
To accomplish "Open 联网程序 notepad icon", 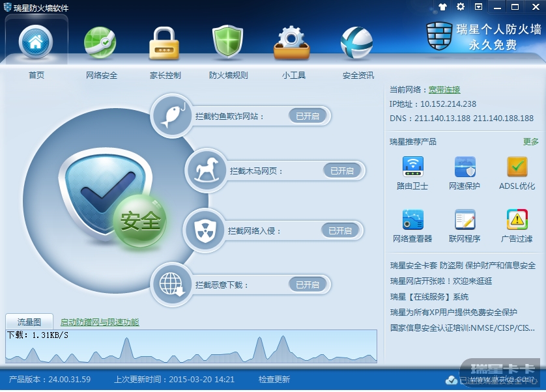I will [x=465, y=219].
